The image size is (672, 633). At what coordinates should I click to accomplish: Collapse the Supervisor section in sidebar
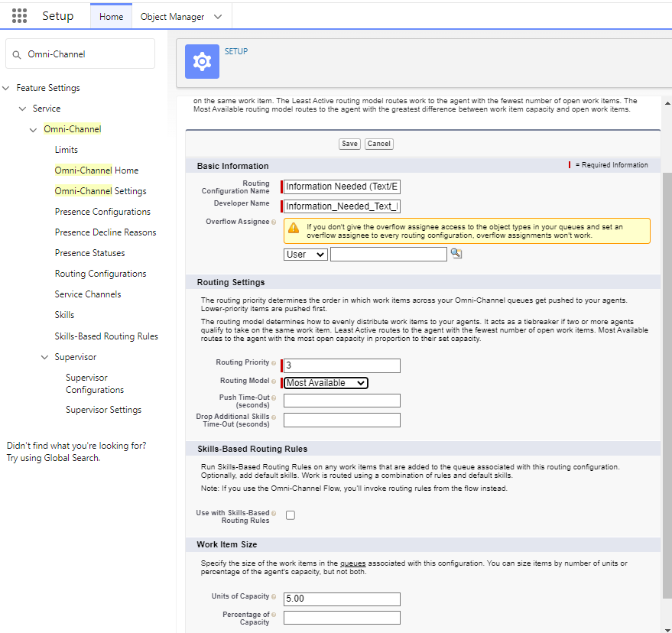click(45, 357)
